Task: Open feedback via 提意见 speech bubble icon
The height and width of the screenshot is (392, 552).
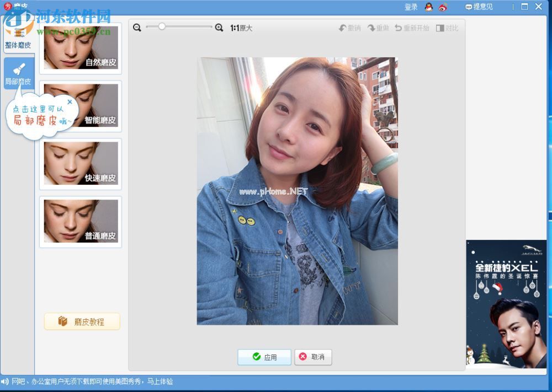Action: (469, 7)
